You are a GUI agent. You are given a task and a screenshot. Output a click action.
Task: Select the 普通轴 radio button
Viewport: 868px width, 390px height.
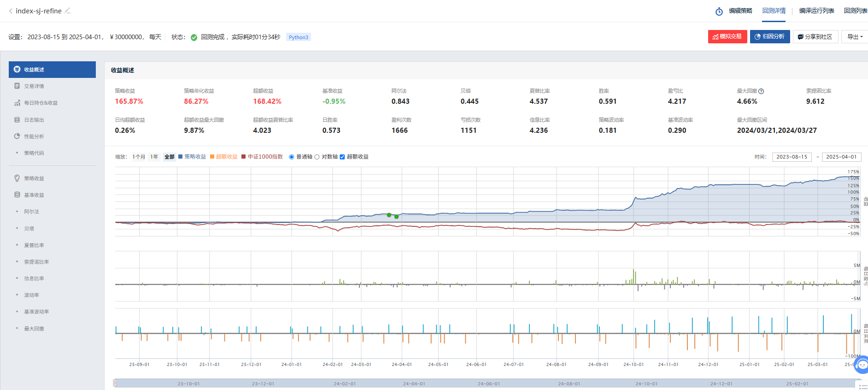pyautogui.click(x=292, y=157)
